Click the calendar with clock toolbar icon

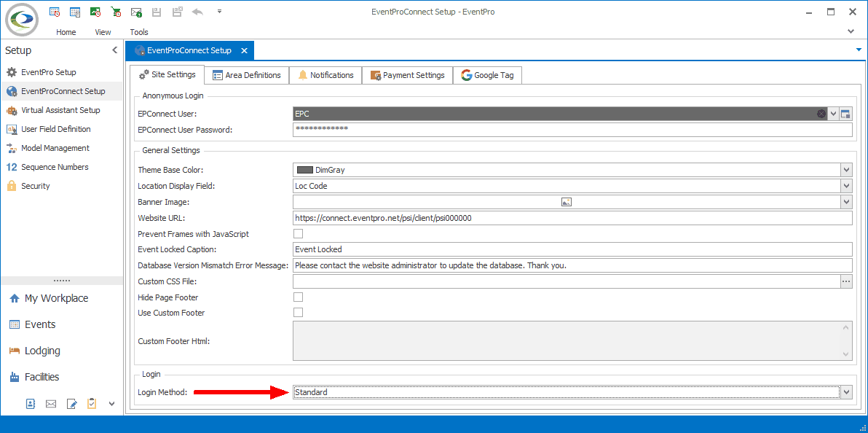(x=55, y=11)
